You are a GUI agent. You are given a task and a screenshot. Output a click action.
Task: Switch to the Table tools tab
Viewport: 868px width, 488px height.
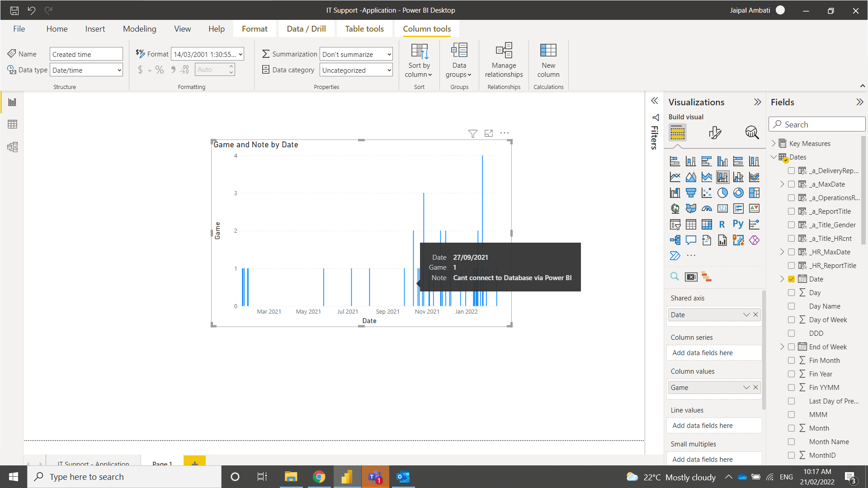364,29
